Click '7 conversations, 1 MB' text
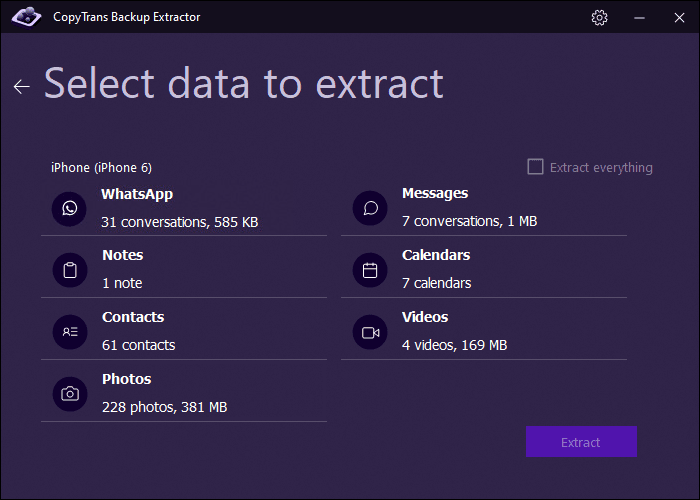Screen dimensions: 700x500 pos(469,221)
